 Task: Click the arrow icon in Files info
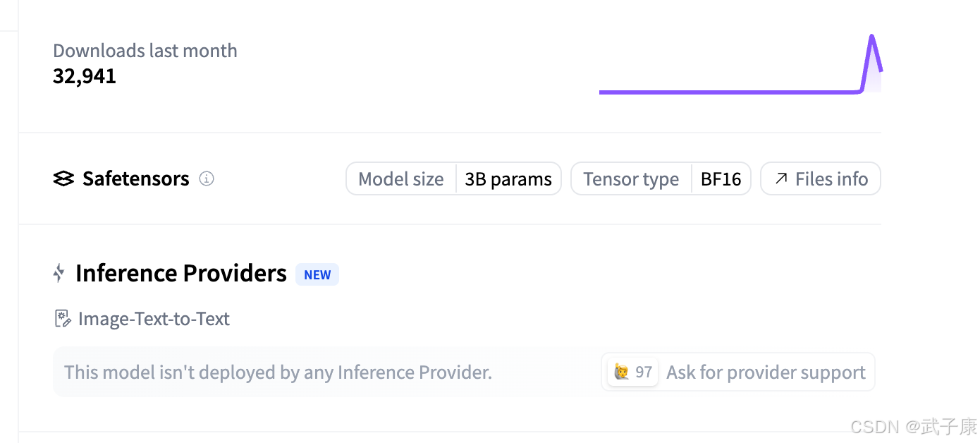pyautogui.click(x=780, y=179)
